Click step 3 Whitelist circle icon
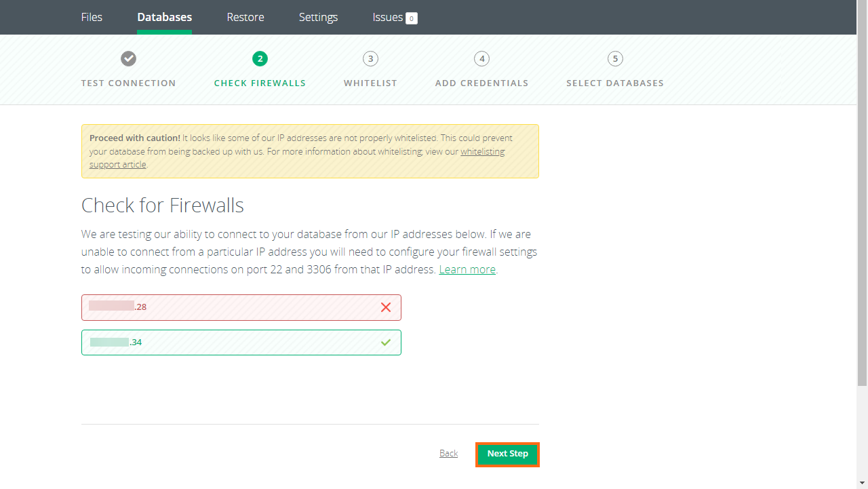 click(x=370, y=58)
